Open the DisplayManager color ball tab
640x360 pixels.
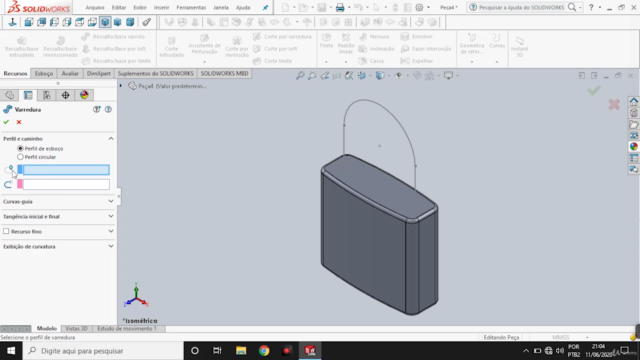84,95
